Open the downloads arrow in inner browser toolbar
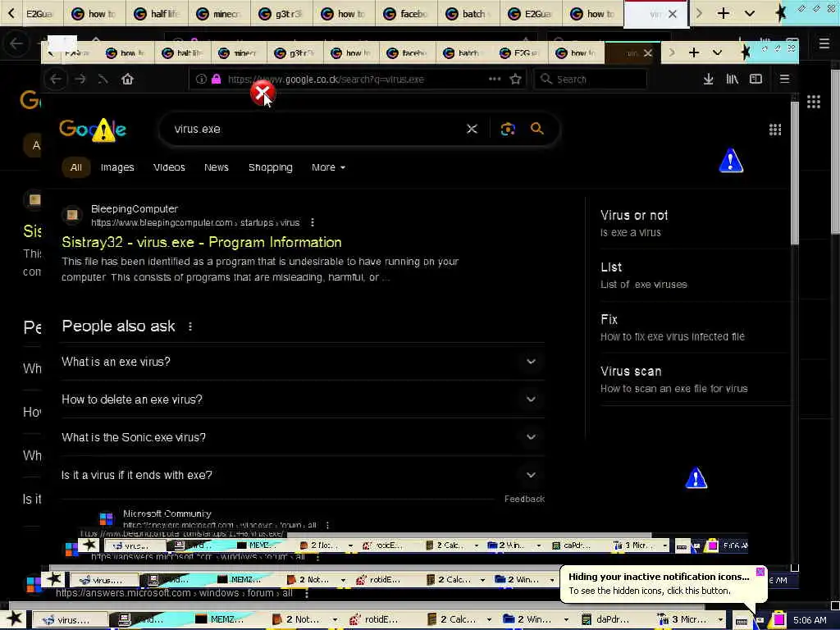840x630 pixels. pos(708,80)
